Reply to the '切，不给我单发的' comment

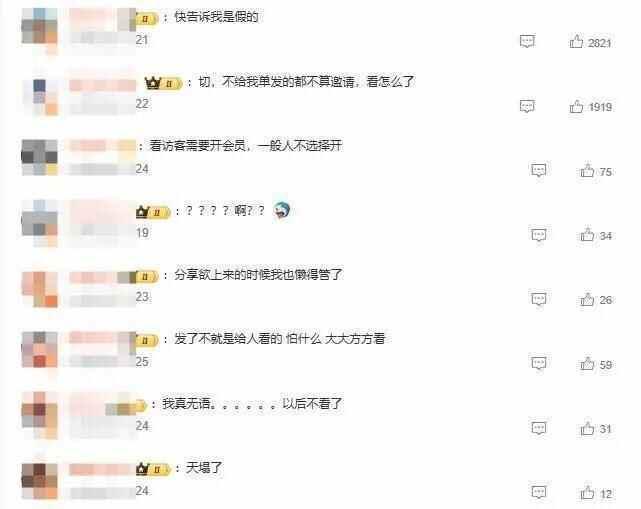[527, 106]
